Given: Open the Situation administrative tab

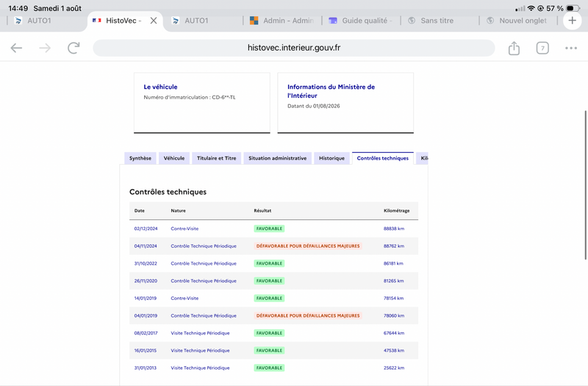Looking at the screenshot, I should tap(278, 158).
